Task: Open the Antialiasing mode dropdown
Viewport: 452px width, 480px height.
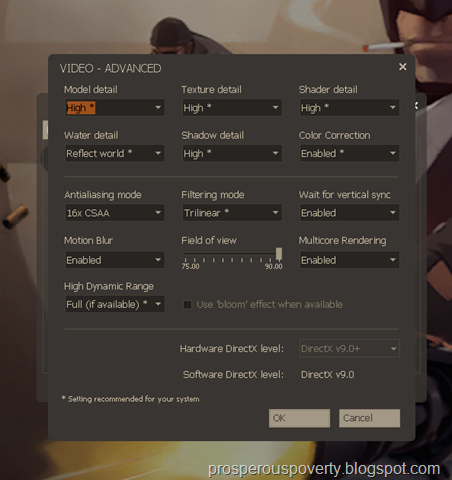Action: 115,213
